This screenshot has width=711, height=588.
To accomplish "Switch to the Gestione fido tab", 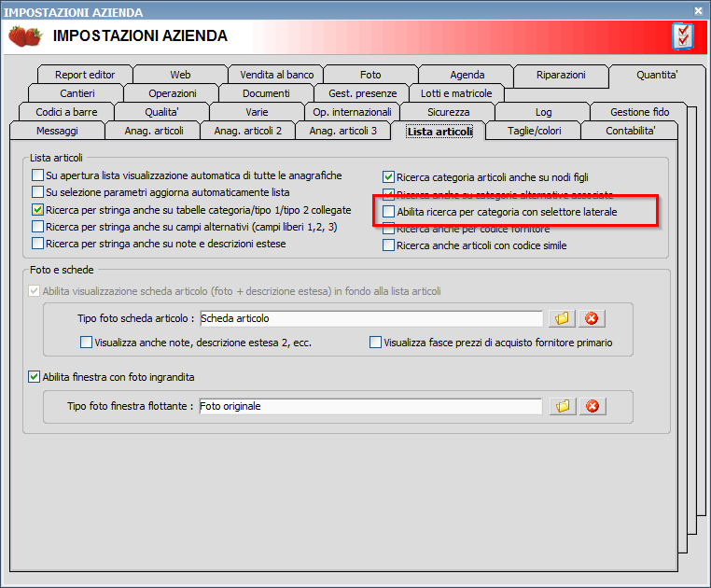I will pyautogui.click(x=639, y=112).
